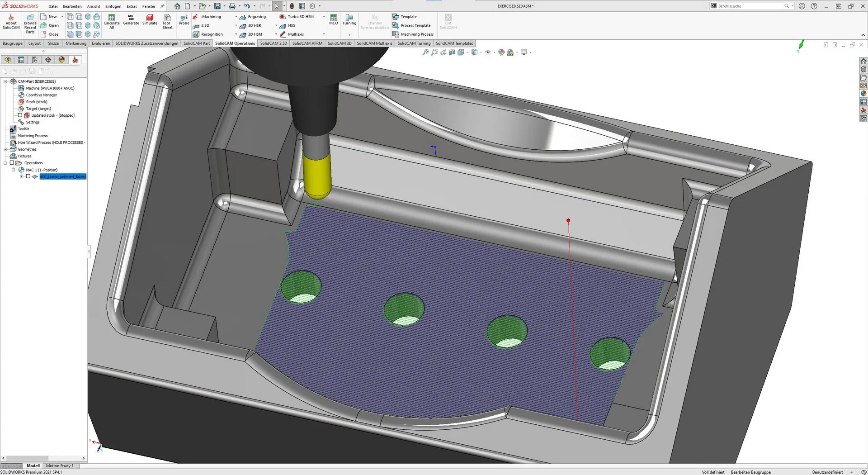This screenshot has width=868, height=475.
Task: Open ToolKit in the CAM tree
Action: click(x=23, y=129)
